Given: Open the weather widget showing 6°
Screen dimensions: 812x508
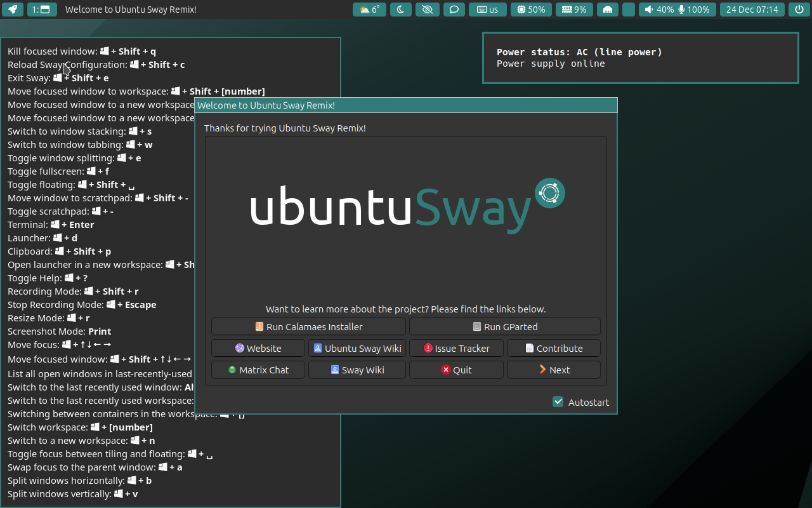Looking at the screenshot, I should [x=369, y=10].
